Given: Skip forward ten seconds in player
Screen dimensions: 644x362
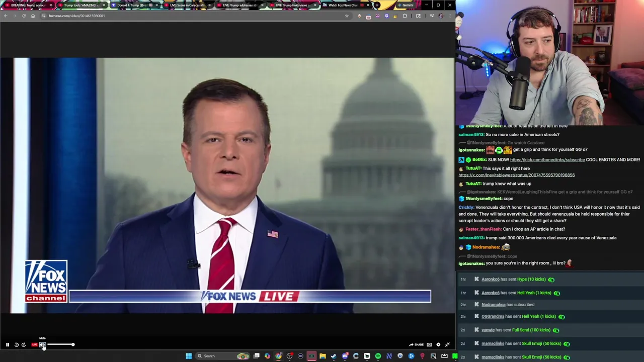Looking at the screenshot, I should point(24,345).
